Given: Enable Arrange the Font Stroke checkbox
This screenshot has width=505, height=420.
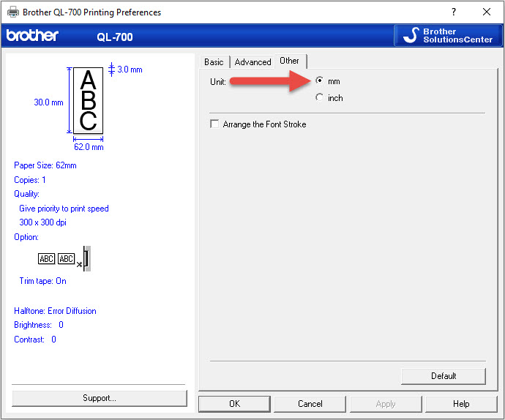Looking at the screenshot, I should (x=214, y=124).
